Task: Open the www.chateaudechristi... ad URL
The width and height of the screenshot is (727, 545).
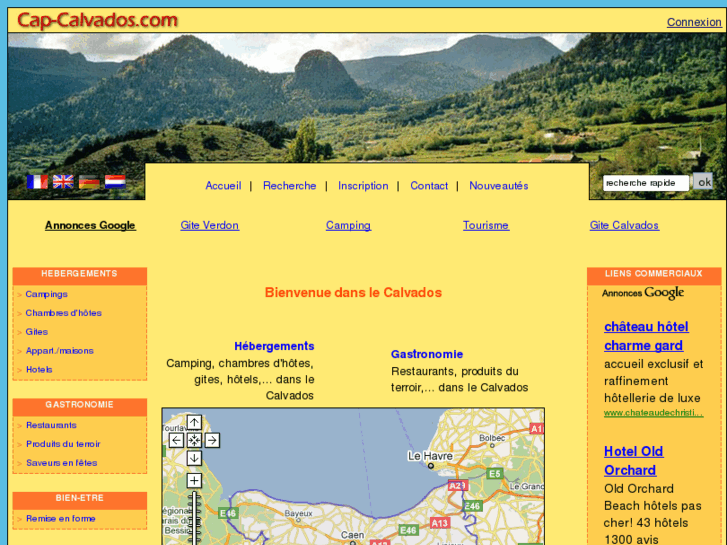Action: (x=653, y=413)
